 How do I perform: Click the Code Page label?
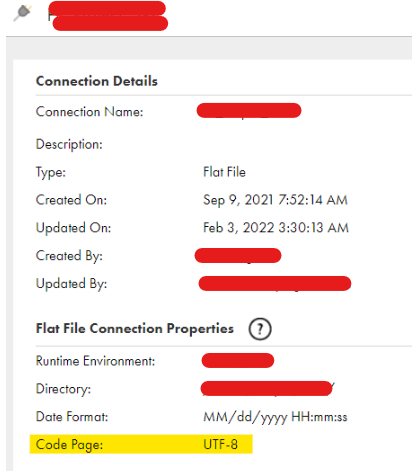[x=69, y=445]
